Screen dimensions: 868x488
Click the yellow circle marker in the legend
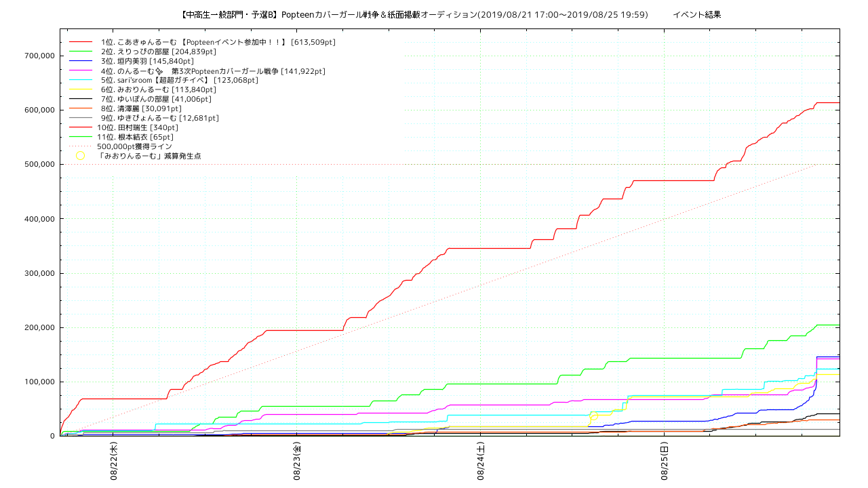pos(80,156)
